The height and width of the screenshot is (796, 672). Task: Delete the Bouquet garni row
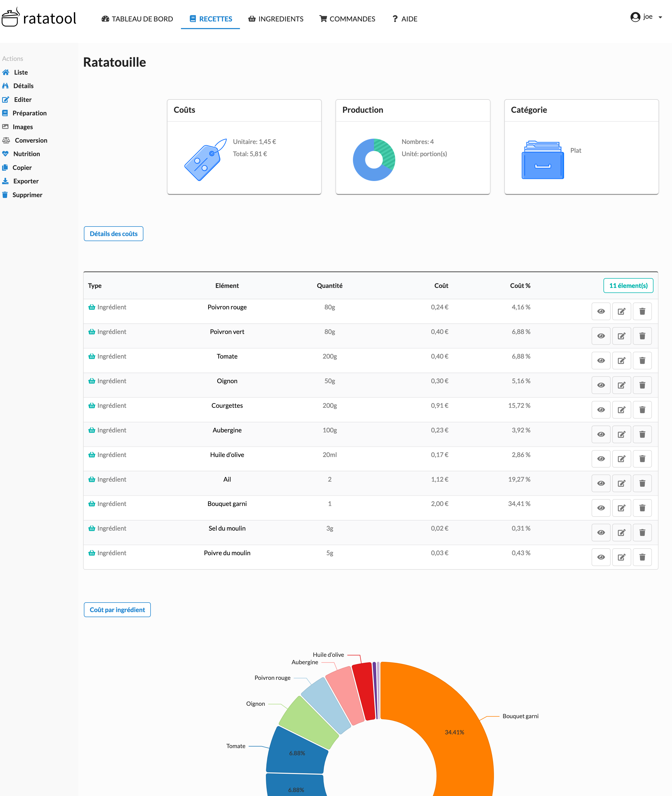[x=642, y=508]
